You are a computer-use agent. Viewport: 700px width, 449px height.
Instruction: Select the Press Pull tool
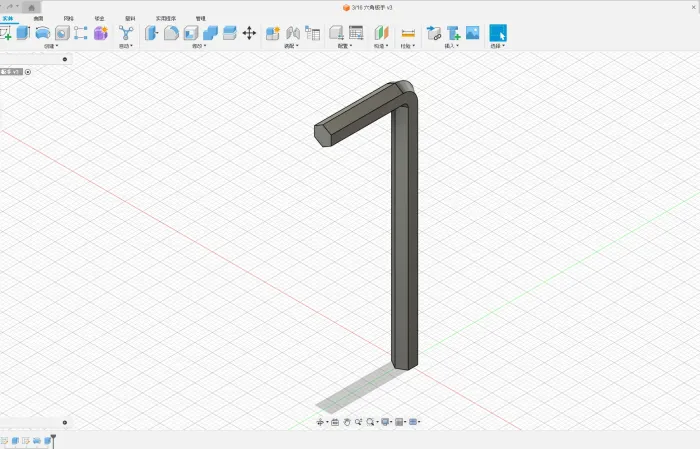point(151,33)
